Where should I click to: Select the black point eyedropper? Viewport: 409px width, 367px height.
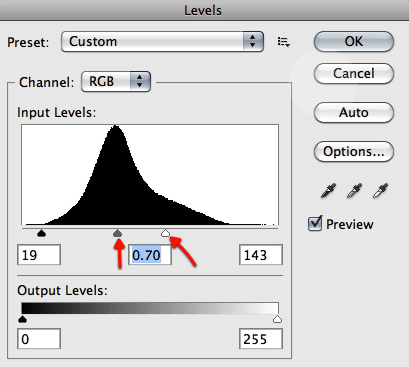pyautogui.click(x=328, y=191)
